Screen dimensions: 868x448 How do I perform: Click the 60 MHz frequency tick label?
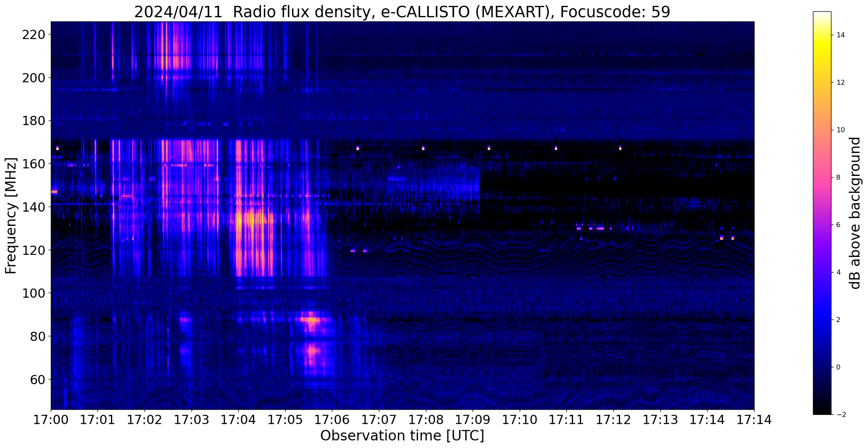[x=37, y=380]
